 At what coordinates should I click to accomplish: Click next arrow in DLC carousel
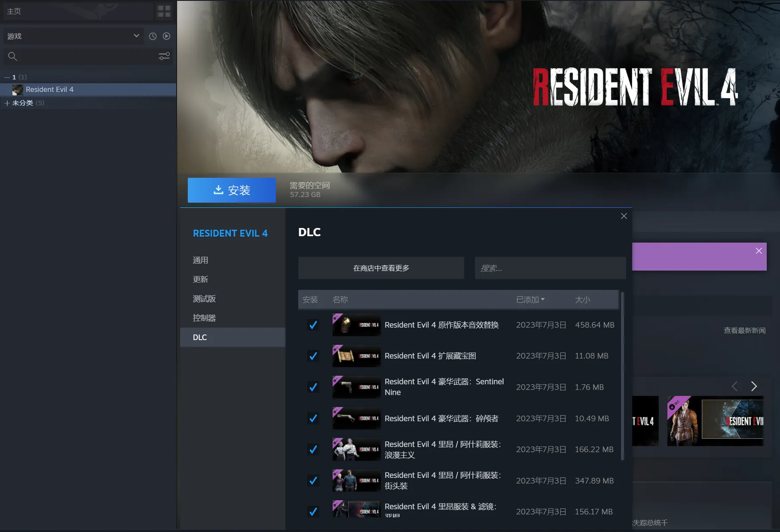pos(753,386)
